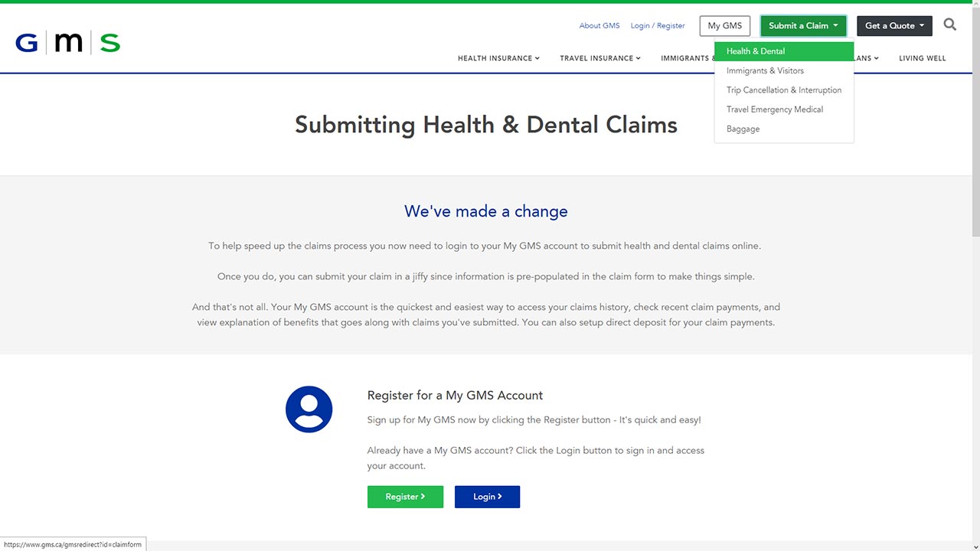Expand the Immigrants nav menu
The image size is (980, 551).
pos(687,58)
